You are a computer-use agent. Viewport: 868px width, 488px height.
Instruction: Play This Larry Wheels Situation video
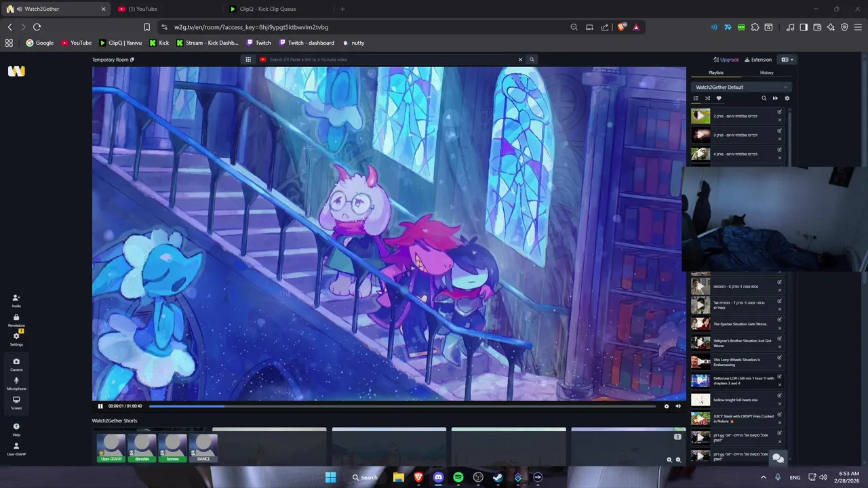(701, 362)
